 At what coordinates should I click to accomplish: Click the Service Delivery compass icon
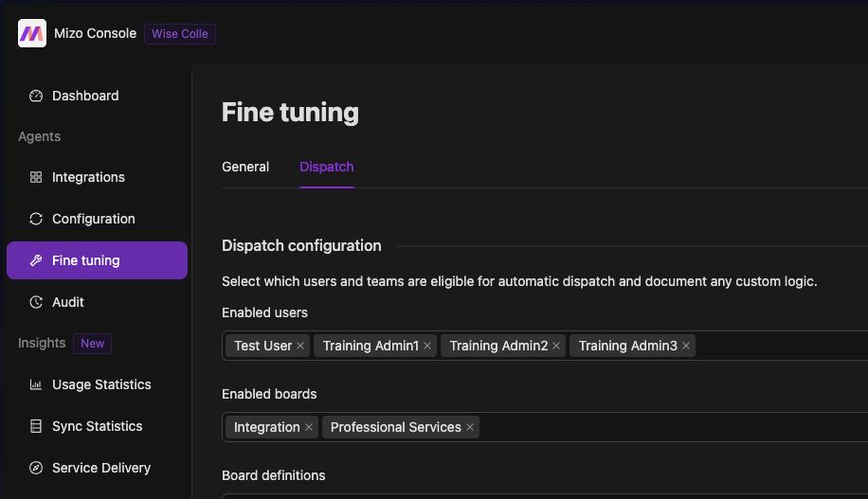36,468
